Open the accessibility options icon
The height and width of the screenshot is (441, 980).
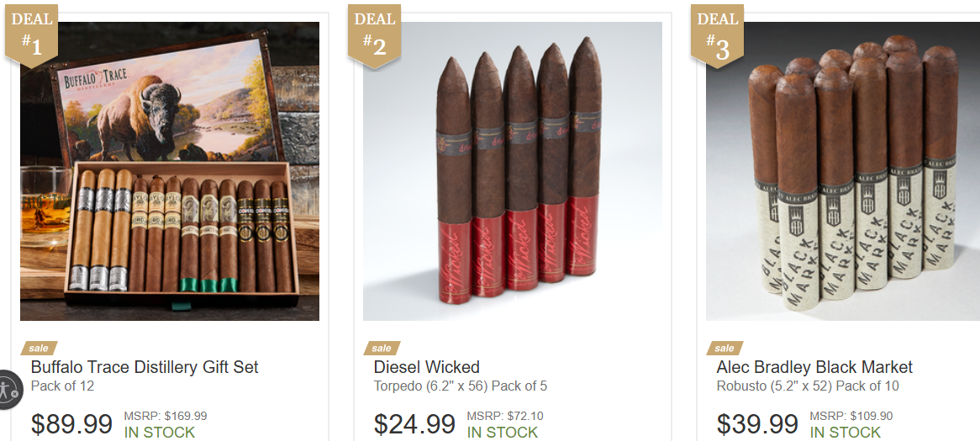click(x=8, y=389)
